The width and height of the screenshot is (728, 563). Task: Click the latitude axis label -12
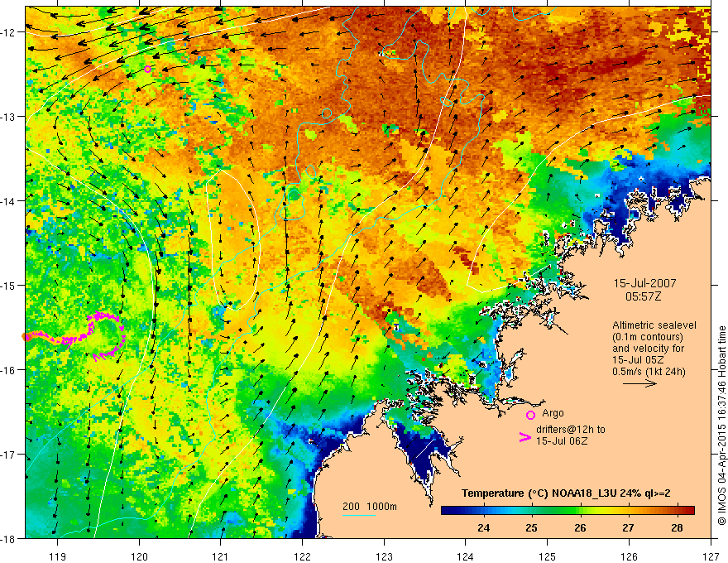click(9, 32)
